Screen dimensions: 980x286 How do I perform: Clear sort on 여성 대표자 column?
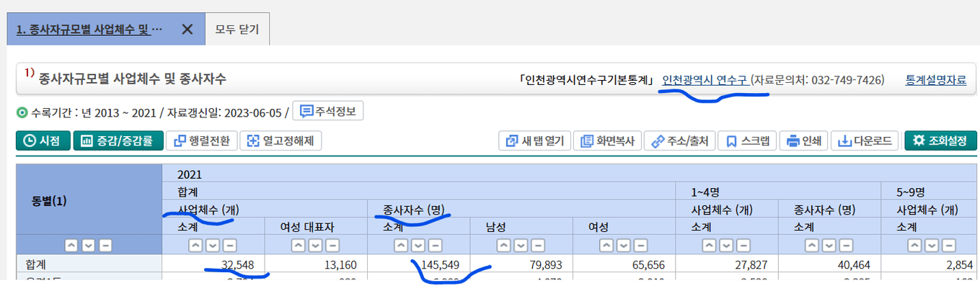(x=333, y=245)
